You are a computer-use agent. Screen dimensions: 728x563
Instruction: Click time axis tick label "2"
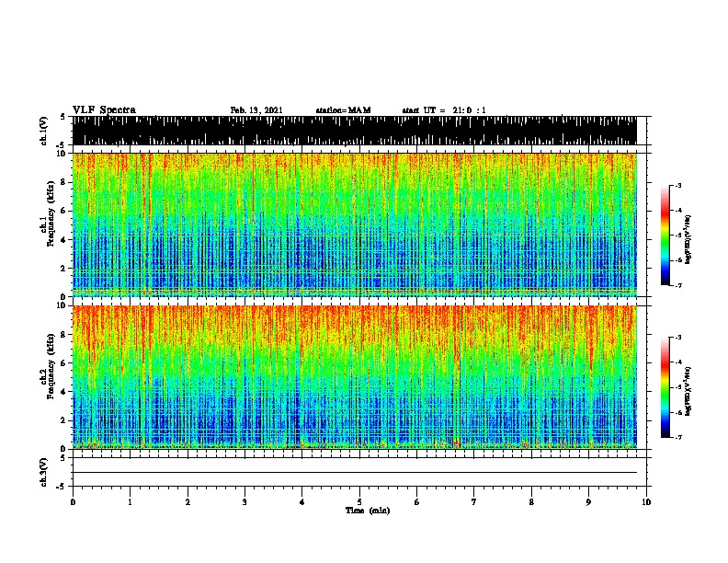coord(188,502)
